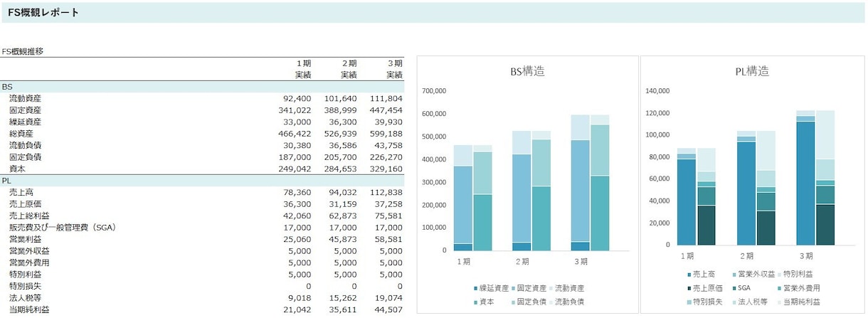The height and width of the screenshot is (318, 868).
Task: Select 売上原価 legend entry in PL chart
Action: coord(704,288)
